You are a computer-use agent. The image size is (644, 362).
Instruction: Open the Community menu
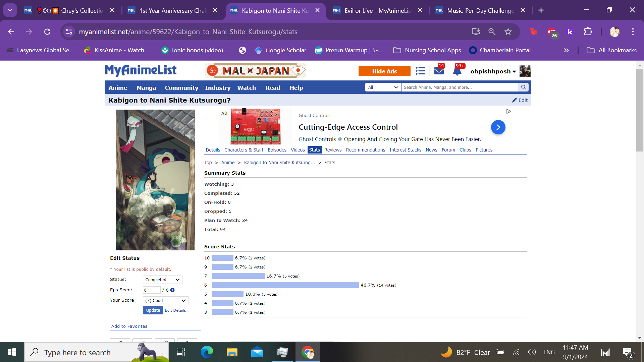181,87
